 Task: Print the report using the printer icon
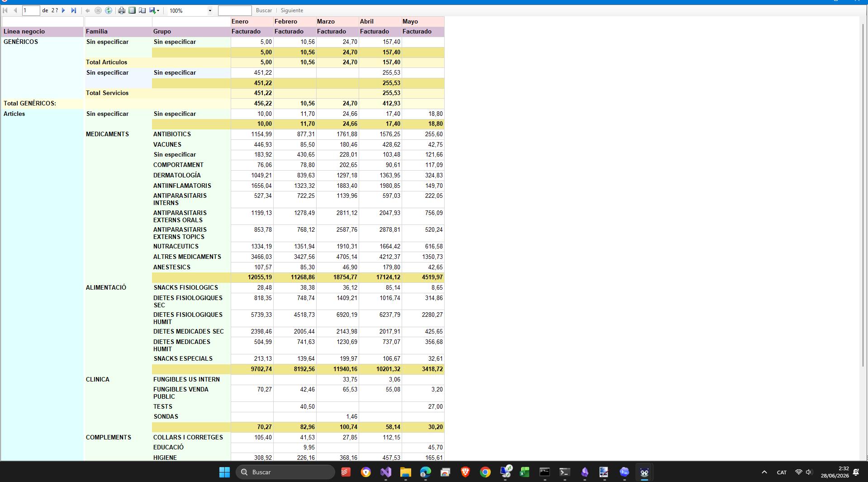(122, 10)
